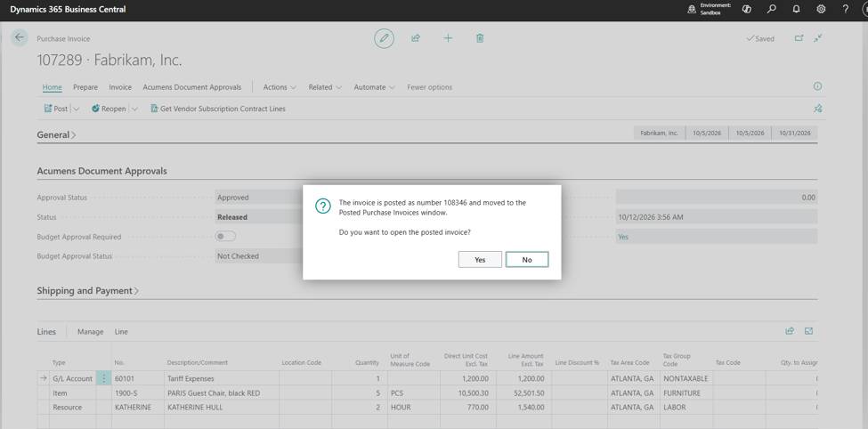
Task: Open the Manage menu in Lines
Action: pos(90,332)
